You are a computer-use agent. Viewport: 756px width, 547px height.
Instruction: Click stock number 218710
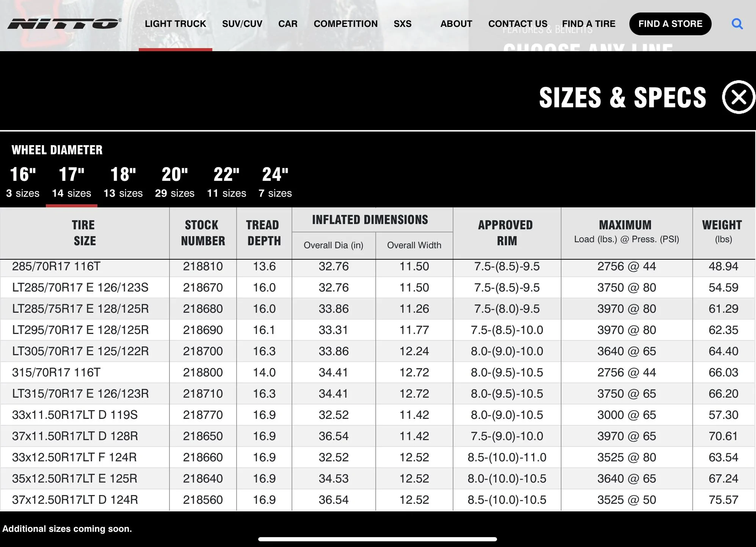203,394
